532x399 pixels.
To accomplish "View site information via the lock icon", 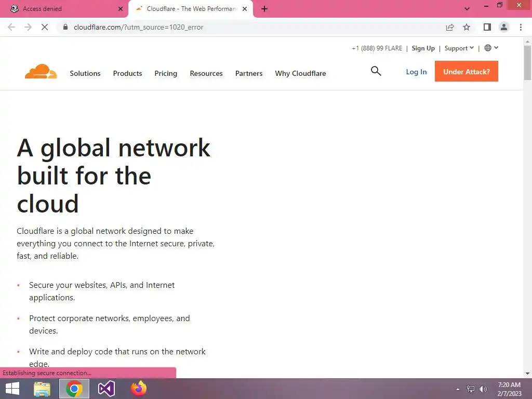I will (x=65, y=27).
